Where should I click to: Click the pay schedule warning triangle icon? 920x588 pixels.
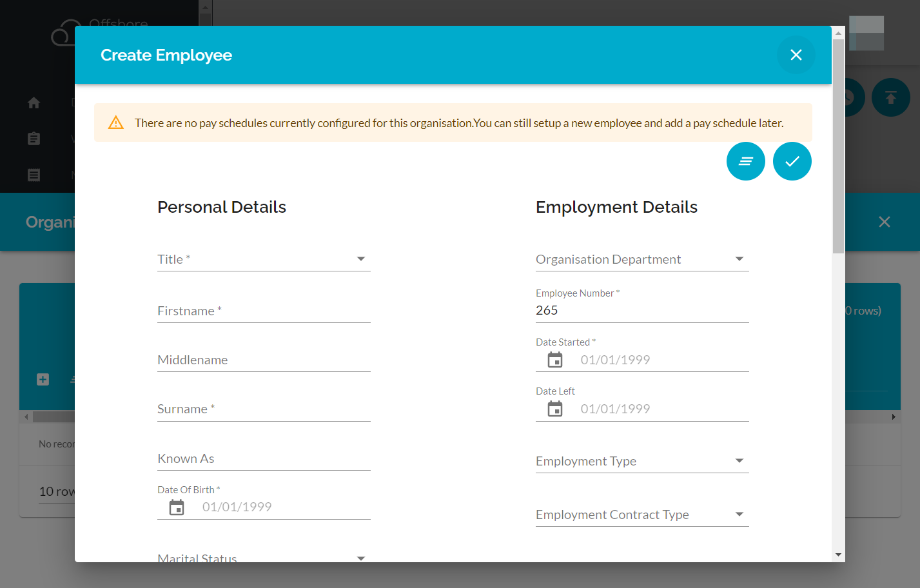116,122
